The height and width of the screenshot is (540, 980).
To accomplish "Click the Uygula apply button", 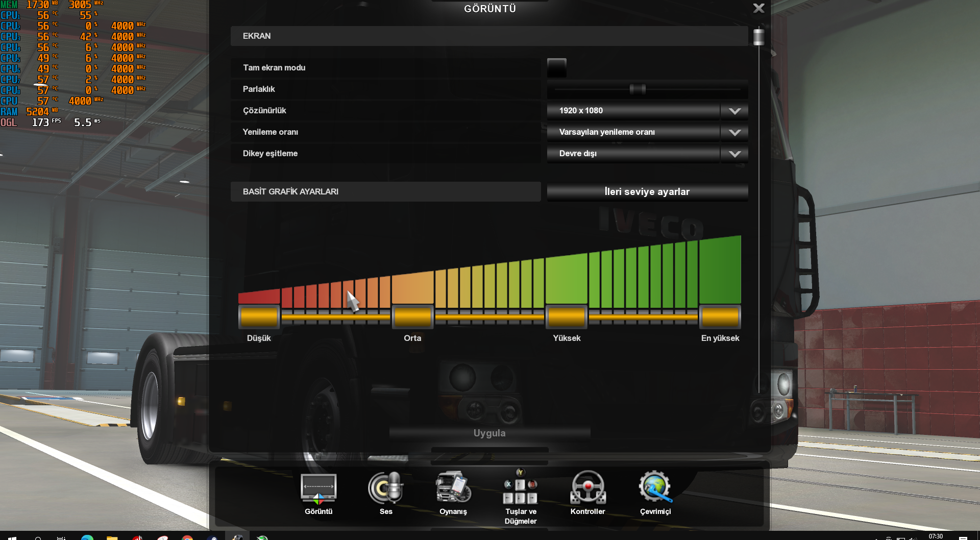I will coord(489,433).
